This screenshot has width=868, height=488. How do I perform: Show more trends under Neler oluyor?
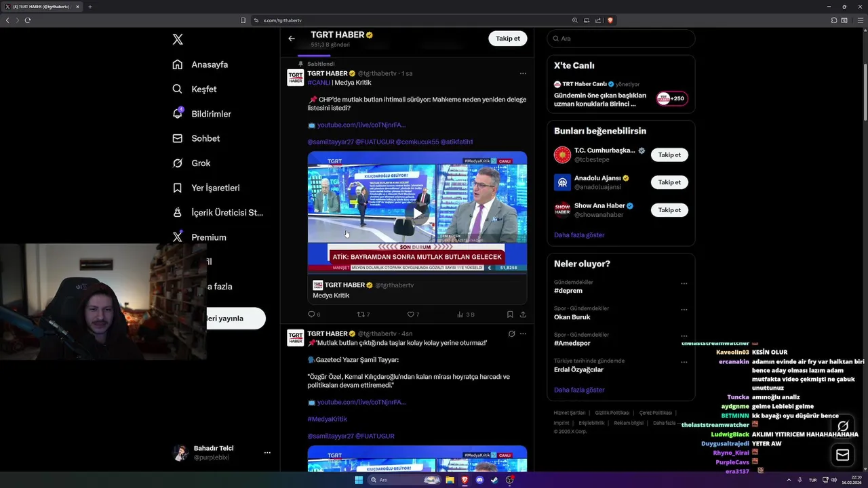click(579, 390)
